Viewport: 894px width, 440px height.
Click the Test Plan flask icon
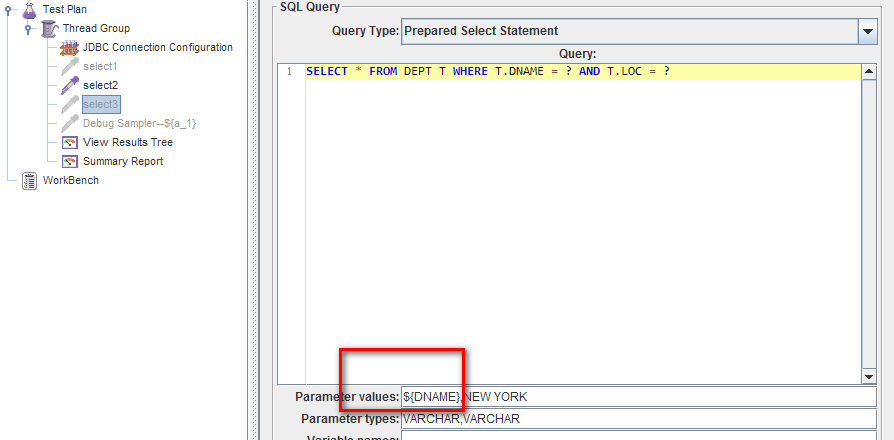(27, 9)
